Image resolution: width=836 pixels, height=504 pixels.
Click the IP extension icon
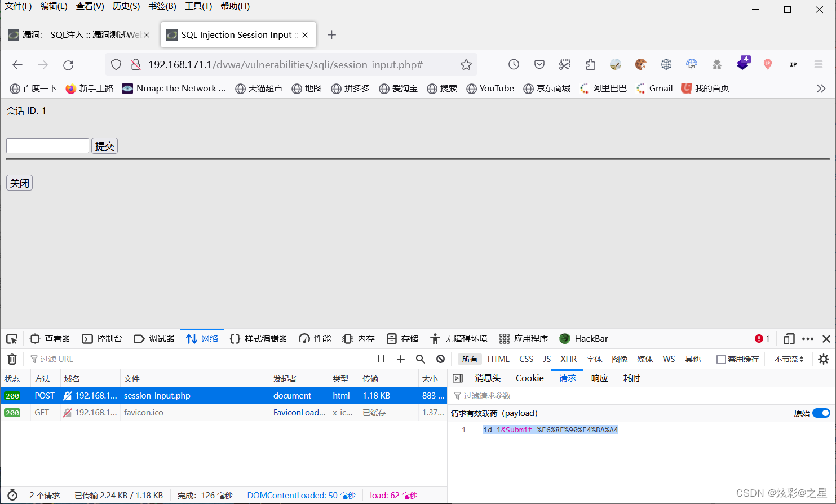coord(793,64)
